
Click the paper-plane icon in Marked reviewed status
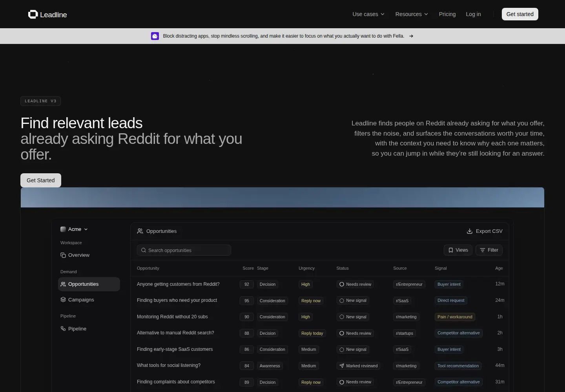[342, 366]
